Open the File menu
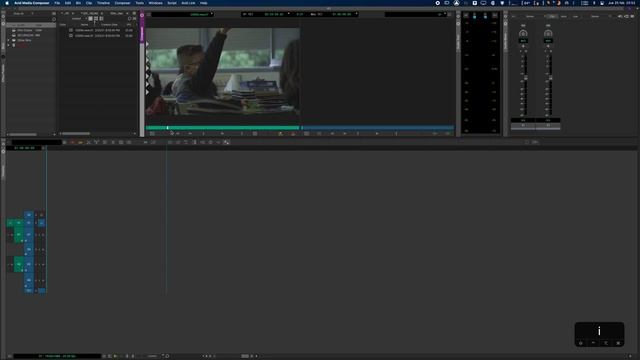Screen dimensions: 640x360 pyautogui.click(x=57, y=3)
